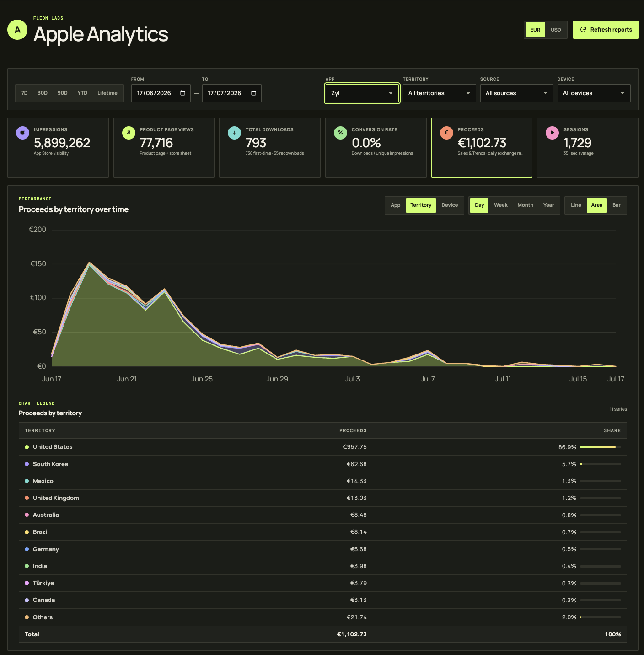Screen dimensions: 644x655
Task: Select the Sessions metric card
Action: [588, 148]
